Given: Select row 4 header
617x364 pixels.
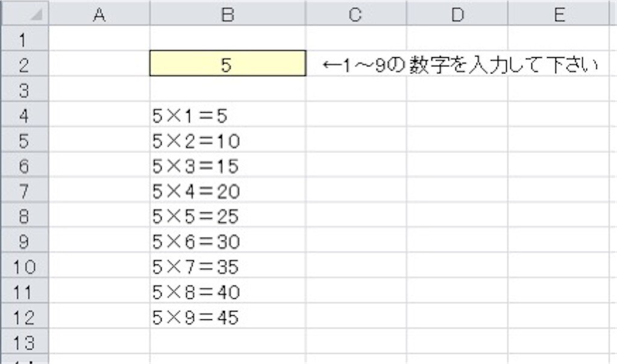Looking at the screenshot, I should [x=25, y=114].
